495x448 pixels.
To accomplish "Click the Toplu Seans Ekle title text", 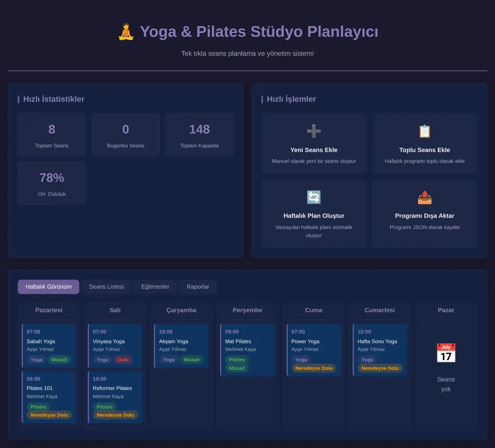I will [424, 150].
